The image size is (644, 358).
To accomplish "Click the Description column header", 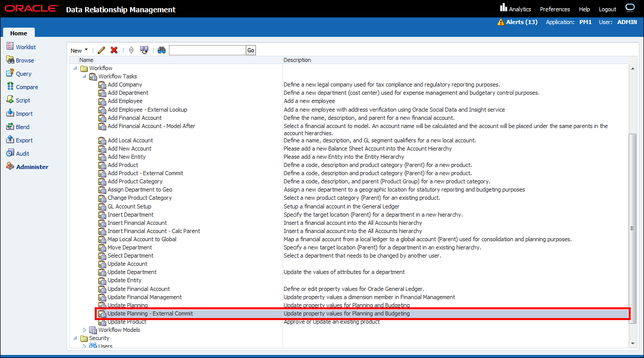I will tap(297, 60).
